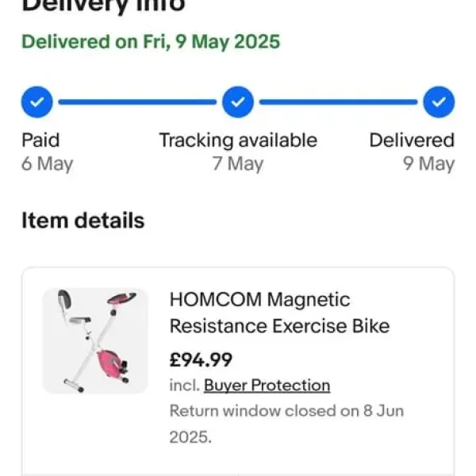Open the exercise bike product thumbnail

coord(94,340)
